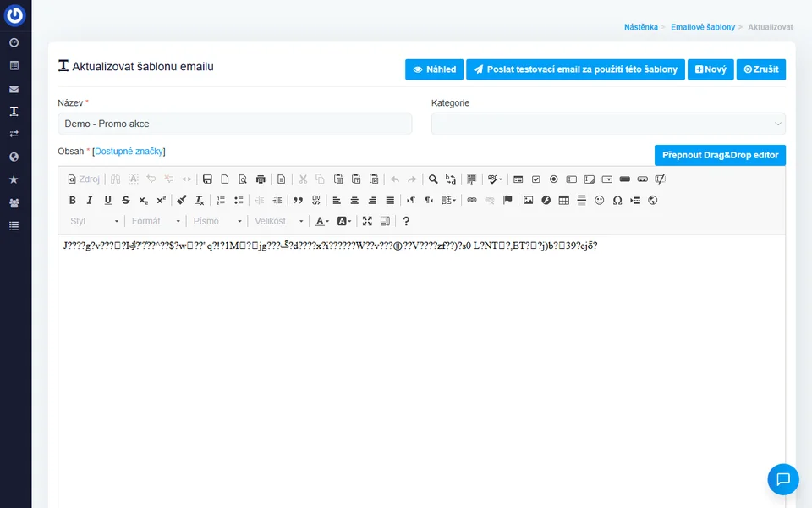Screen dimensions: 812x508
Task: Click the italic formatting icon
Action: tap(90, 201)
